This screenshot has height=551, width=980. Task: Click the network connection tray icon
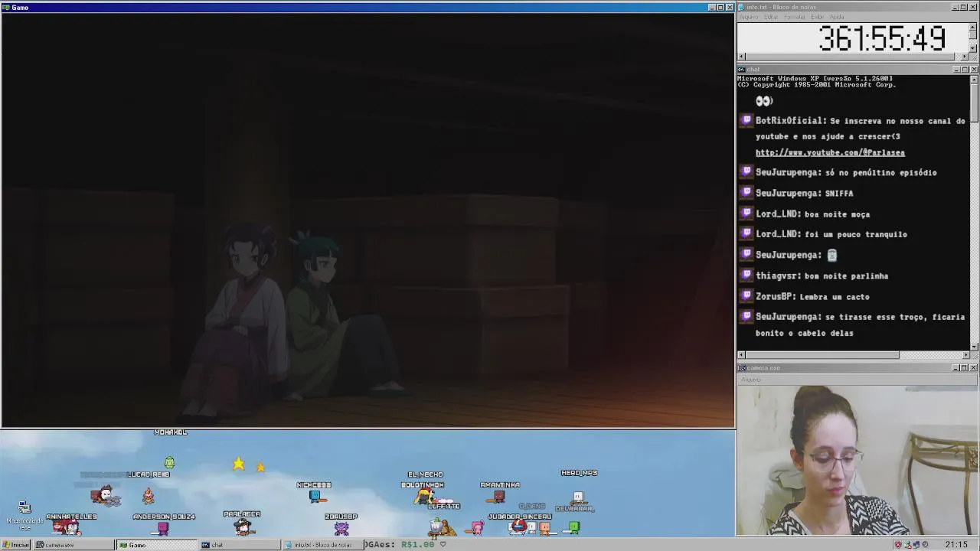coord(916,545)
